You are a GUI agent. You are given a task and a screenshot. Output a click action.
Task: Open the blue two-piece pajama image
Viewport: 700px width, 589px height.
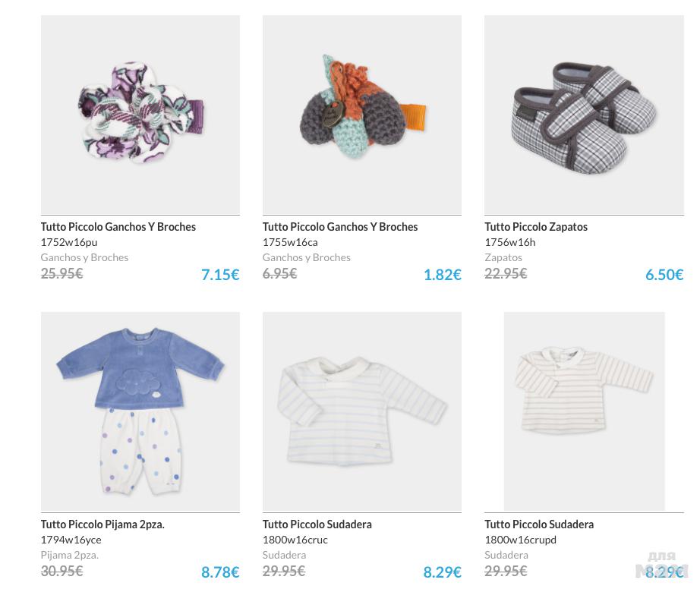140,411
